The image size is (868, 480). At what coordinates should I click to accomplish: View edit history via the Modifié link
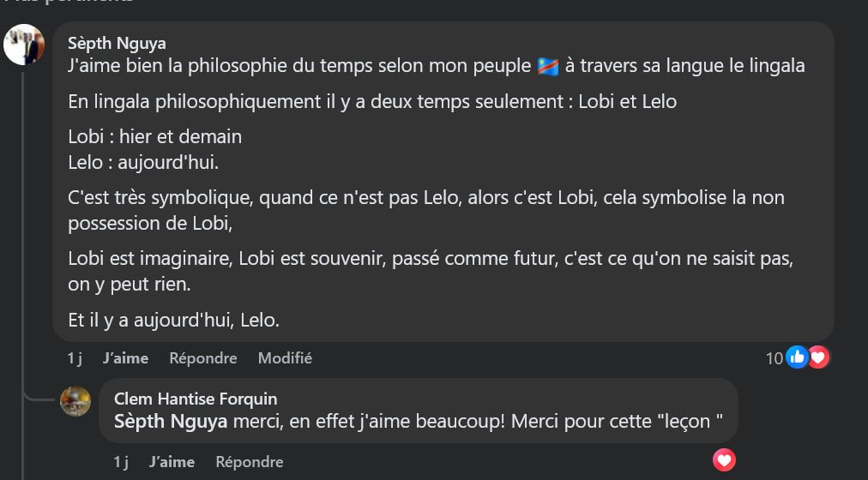pos(285,358)
